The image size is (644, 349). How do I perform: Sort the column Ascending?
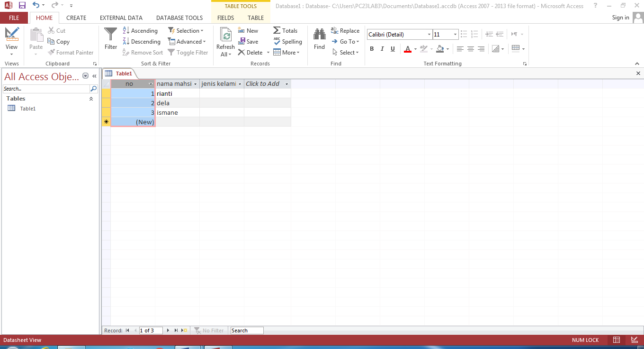click(x=140, y=31)
